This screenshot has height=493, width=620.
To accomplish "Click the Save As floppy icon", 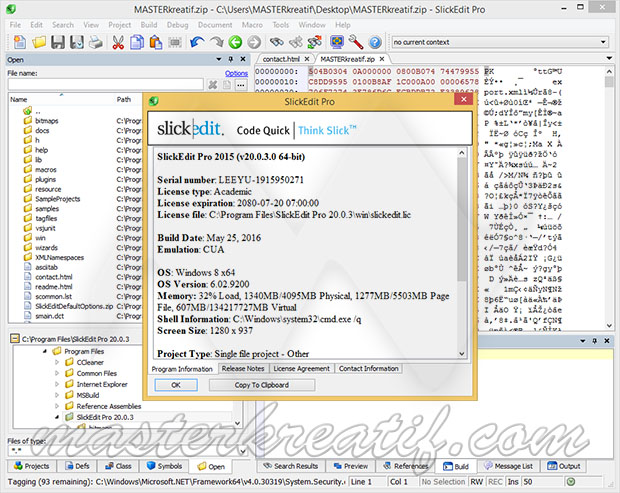I will click(x=77, y=42).
